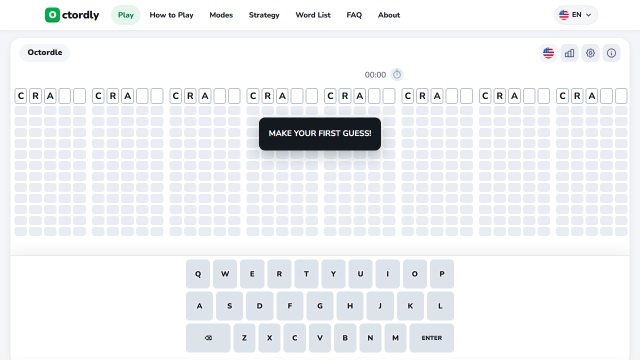Open the About page

tap(389, 15)
